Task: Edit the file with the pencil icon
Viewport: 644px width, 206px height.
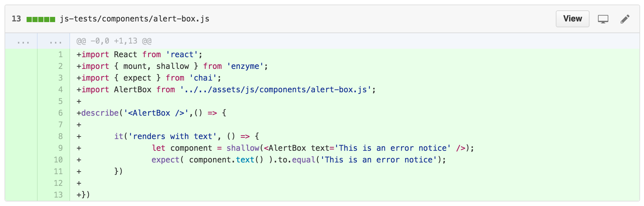Action: tap(625, 19)
